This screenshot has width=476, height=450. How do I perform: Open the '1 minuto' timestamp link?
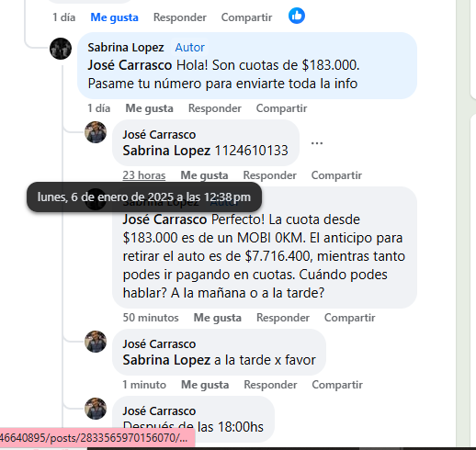pos(144,385)
